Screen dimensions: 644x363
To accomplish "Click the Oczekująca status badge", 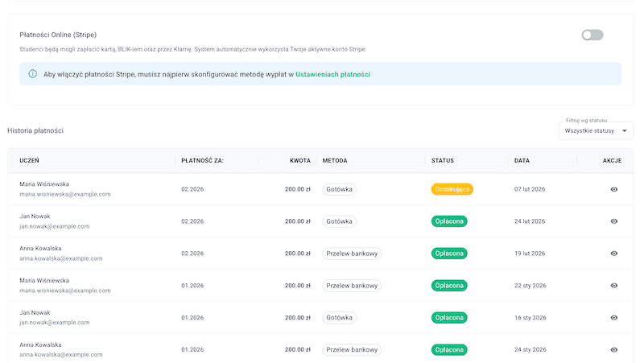I will tap(452, 189).
